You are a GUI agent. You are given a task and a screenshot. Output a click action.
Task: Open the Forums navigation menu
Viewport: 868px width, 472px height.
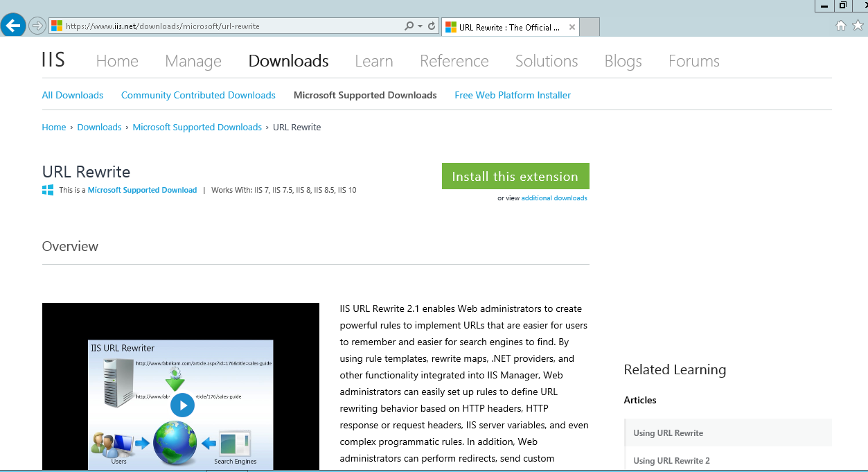click(694, 61)
